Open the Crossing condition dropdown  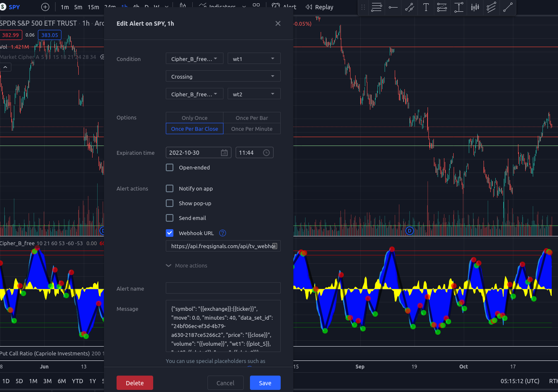[223, 77]
